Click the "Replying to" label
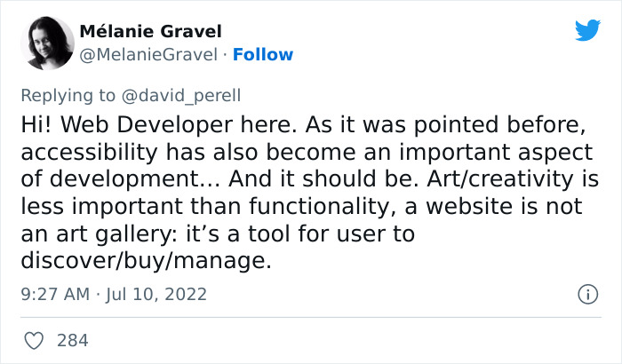This screenshot has width=622, height=364. point(69,95)
